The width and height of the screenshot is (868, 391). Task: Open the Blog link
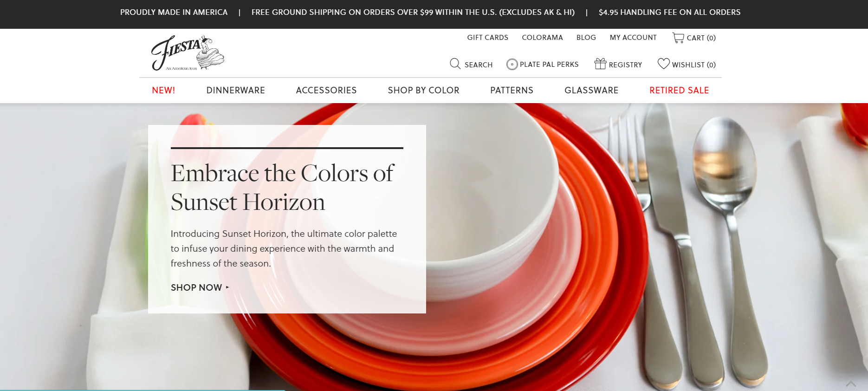[586, 38]
